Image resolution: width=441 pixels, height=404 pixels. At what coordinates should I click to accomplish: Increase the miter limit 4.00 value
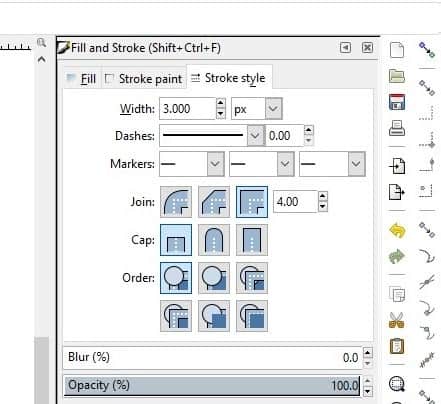322,196
